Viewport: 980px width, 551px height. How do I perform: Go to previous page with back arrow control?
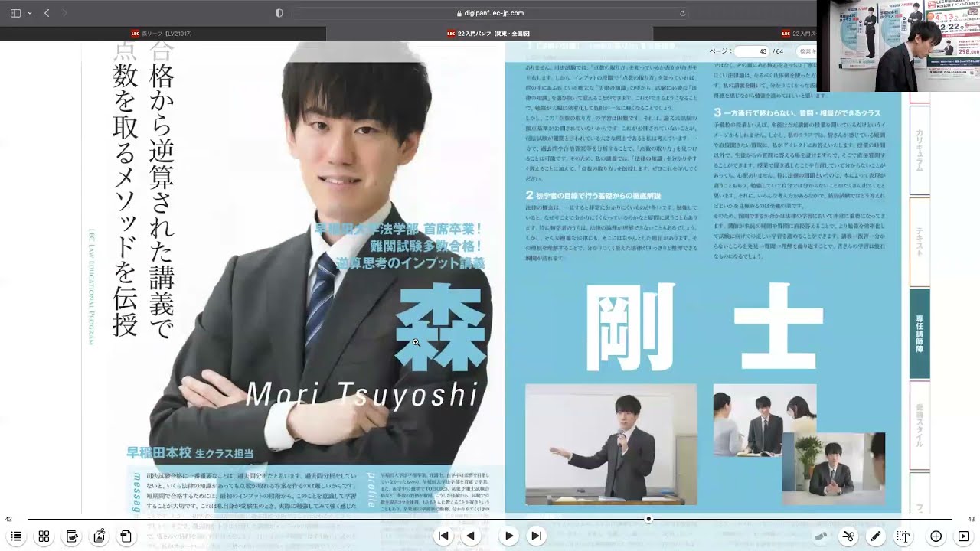[x=470, y=536]
